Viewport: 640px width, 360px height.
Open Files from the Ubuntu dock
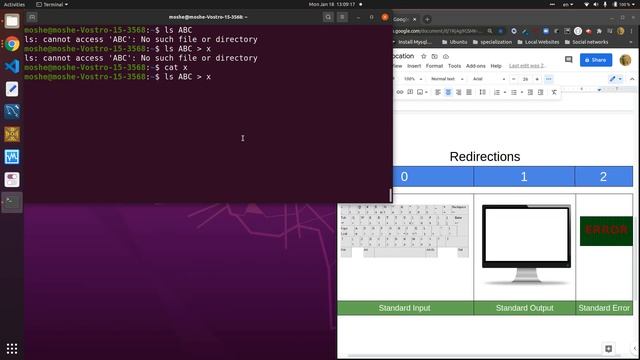click(12, 21)
